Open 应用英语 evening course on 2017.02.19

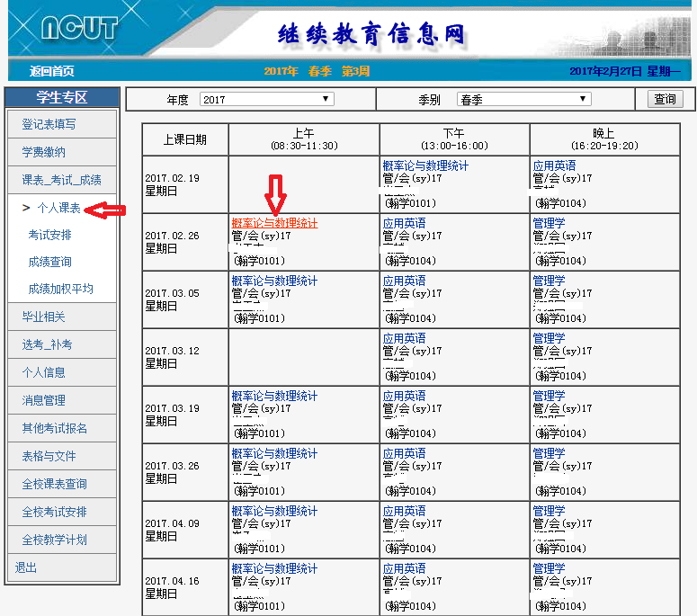point(554,165)
